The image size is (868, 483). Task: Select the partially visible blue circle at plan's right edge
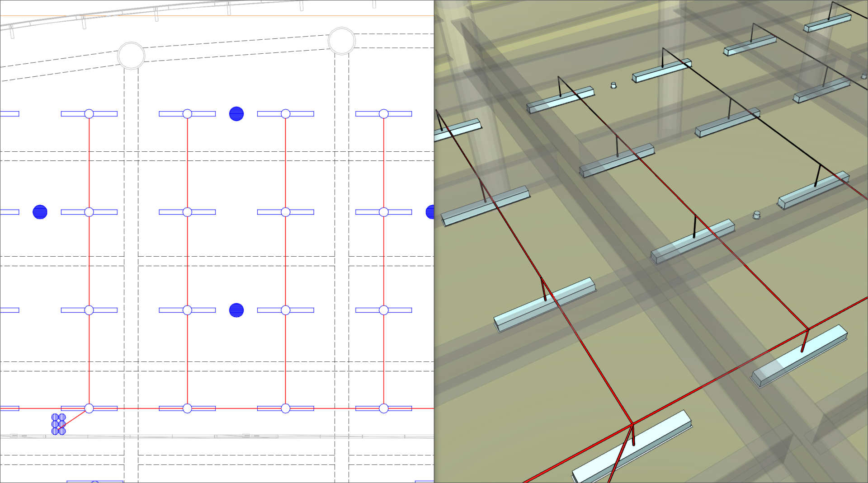430,212
